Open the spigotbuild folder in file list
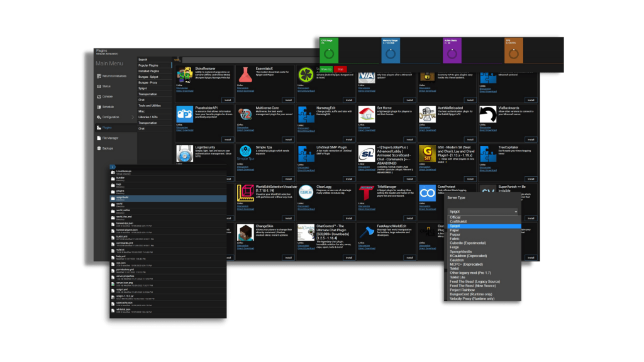This screenshot has height=362, width=644. coord(169,198)
